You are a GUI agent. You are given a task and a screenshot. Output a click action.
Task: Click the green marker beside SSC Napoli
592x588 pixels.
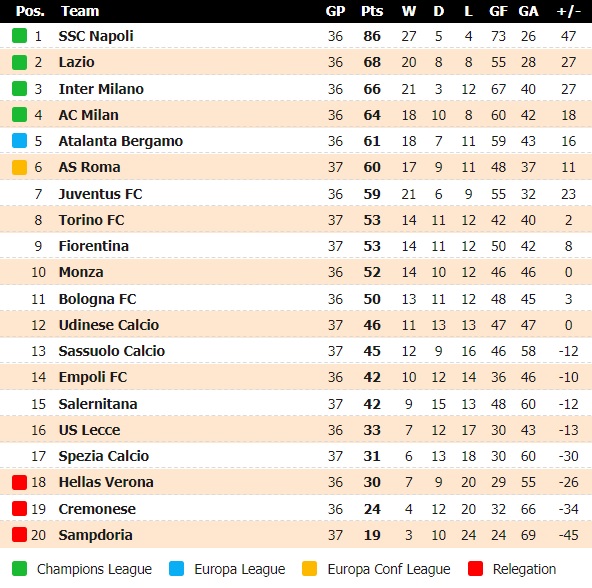[x=19, y=36]
